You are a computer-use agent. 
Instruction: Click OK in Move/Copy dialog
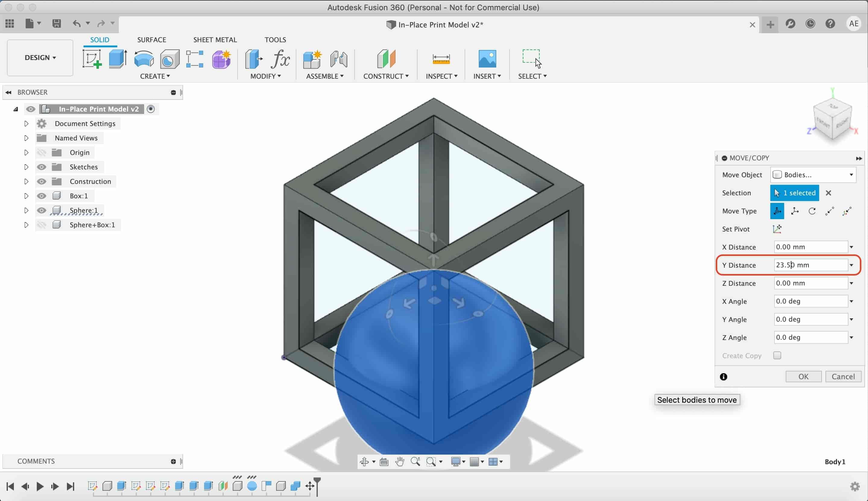tap(804, 377)
